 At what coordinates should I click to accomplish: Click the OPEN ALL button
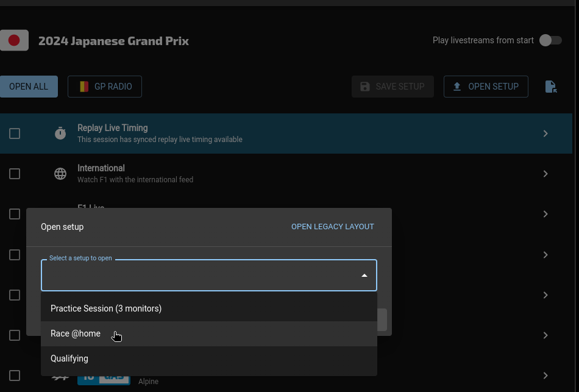[x=29, y=87]
